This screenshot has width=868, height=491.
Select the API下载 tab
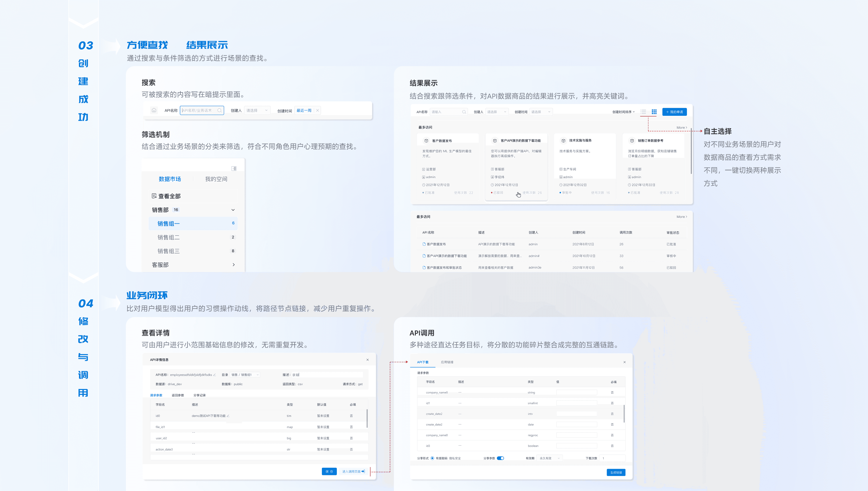click(423, 362)
